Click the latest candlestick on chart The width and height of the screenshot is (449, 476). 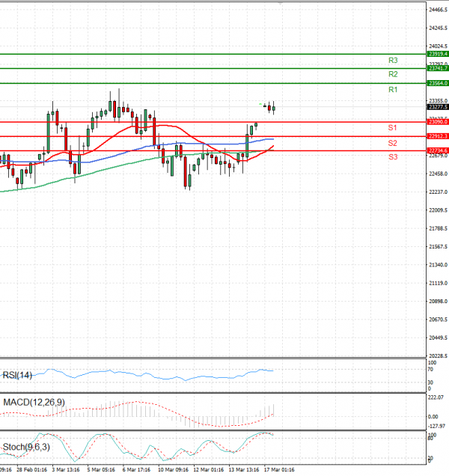274,108
